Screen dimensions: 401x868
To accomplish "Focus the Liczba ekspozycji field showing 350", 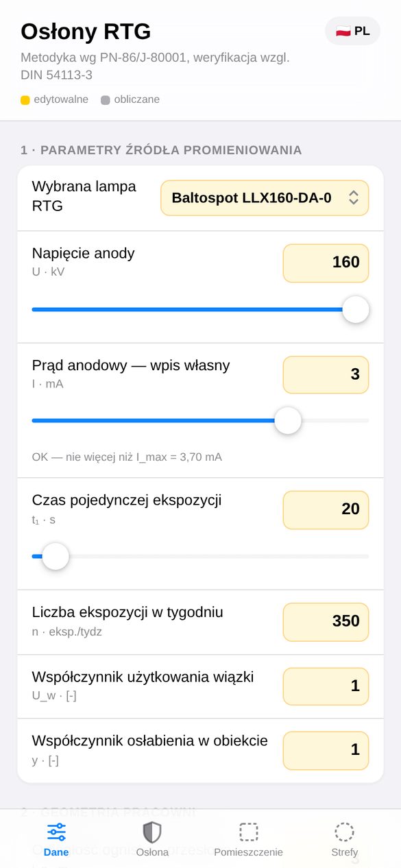I will tap(326, 622).
